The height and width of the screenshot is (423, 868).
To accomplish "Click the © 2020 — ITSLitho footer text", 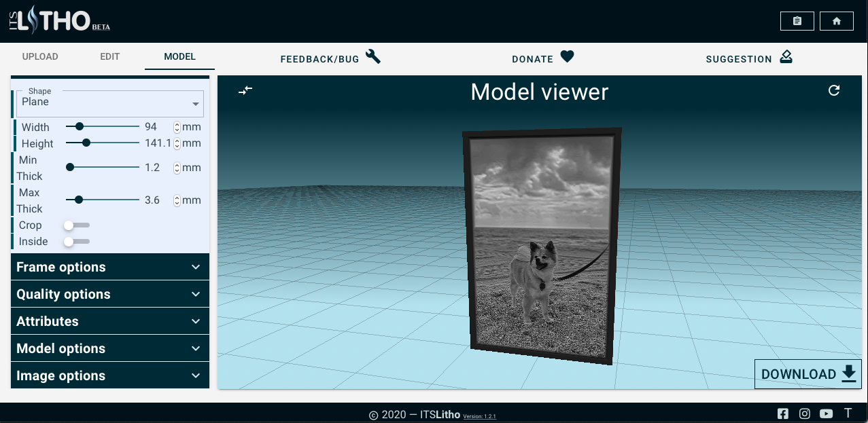I will pyautogui.click(x=415, y=414).
